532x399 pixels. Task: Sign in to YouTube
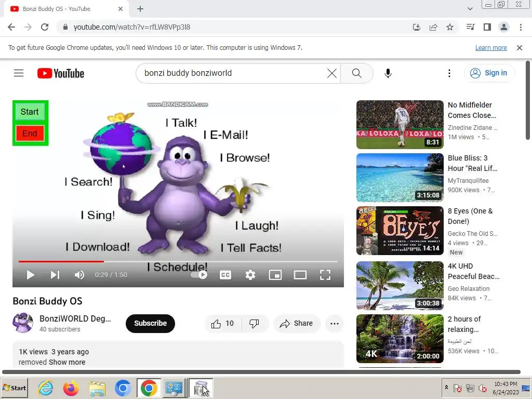pyautogui.click(x=489, y=73)
